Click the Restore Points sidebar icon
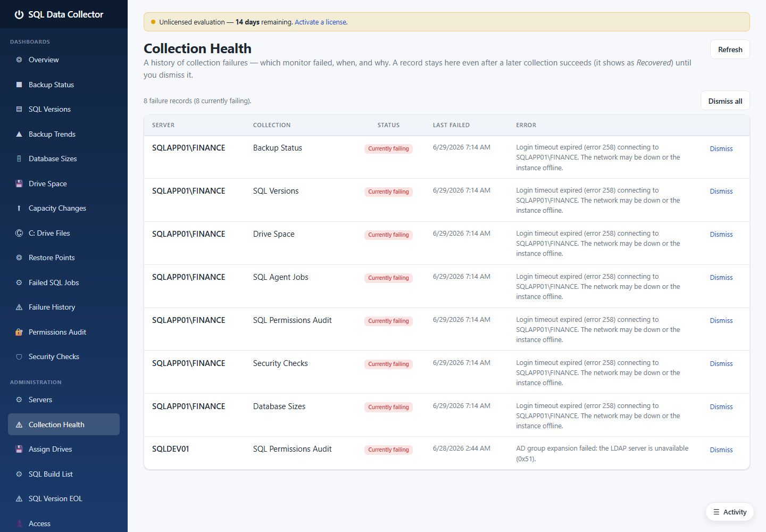The height and width of the screenshot is (532, 766). click(19, 257)
